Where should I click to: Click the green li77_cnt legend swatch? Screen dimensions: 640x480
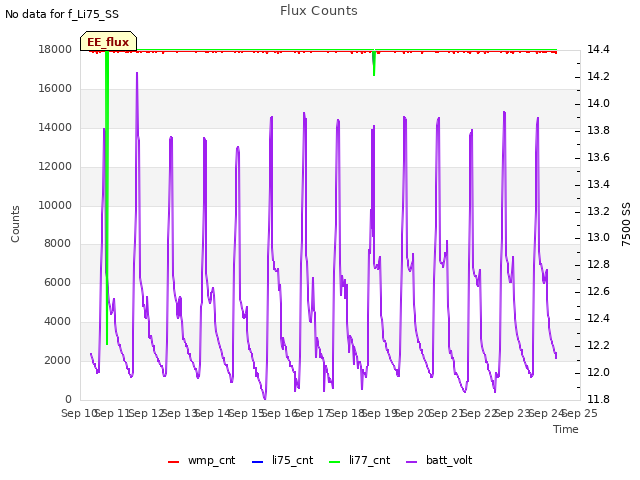[x=335, y=462]
